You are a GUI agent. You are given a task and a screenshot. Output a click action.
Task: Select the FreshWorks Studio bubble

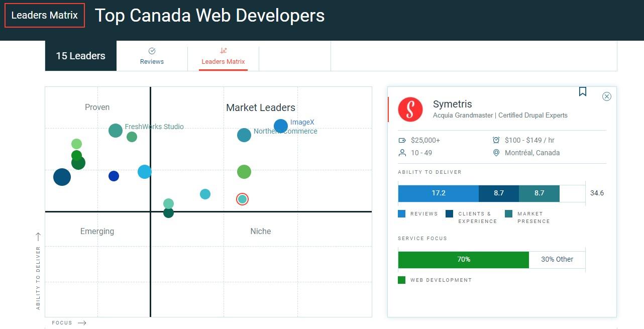[116, 131]
